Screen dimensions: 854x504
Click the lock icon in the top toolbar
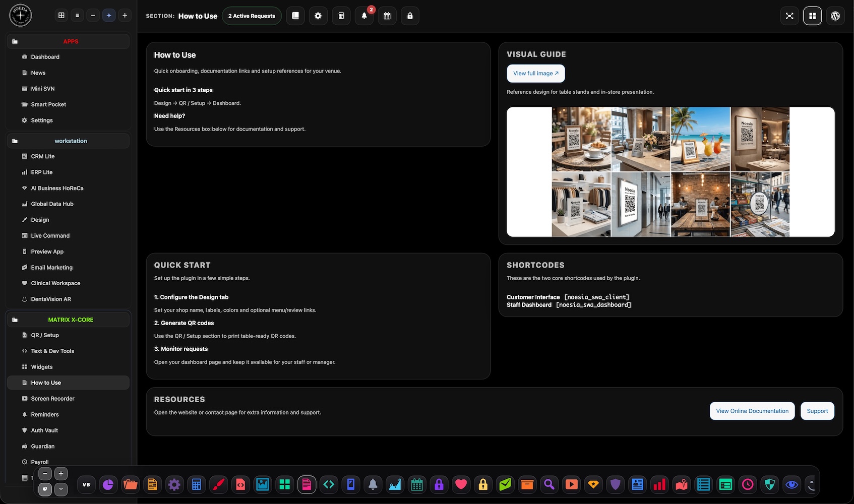(410, 16)
